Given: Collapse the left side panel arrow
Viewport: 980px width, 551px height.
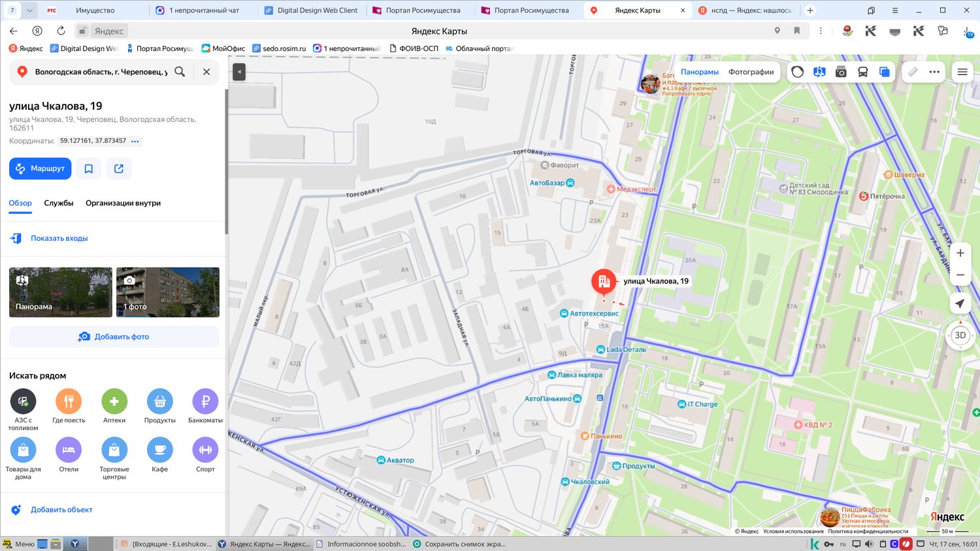Looking at the screenshot, I should [x=239, y=72].
